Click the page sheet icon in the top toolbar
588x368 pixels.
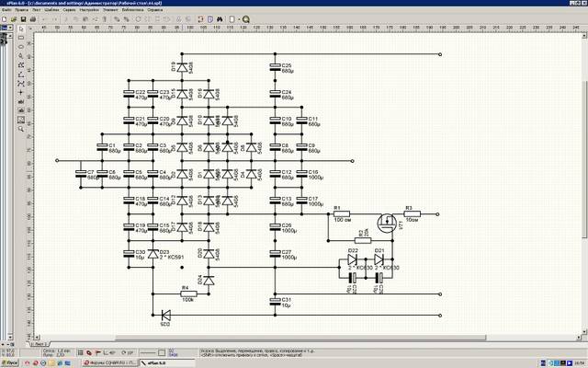232,19
